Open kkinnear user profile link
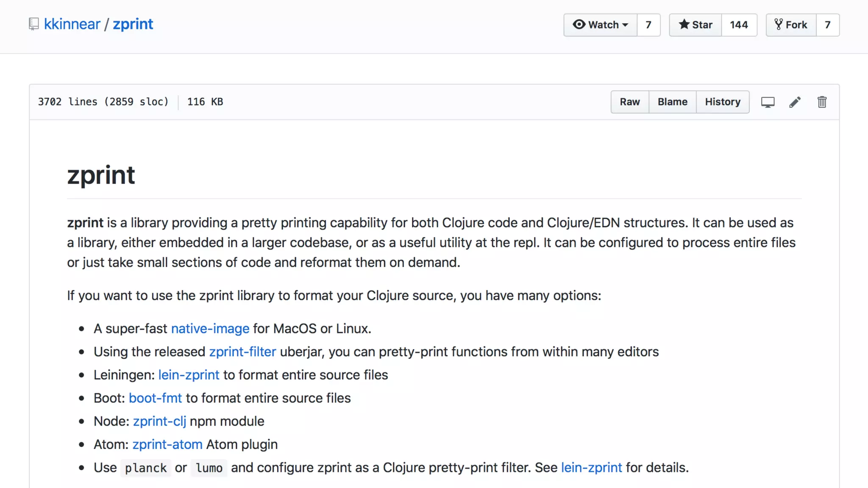 pos(72,24)
